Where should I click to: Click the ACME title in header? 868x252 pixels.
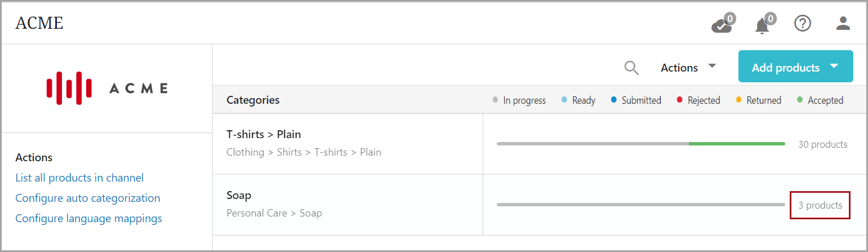(39, 23)
